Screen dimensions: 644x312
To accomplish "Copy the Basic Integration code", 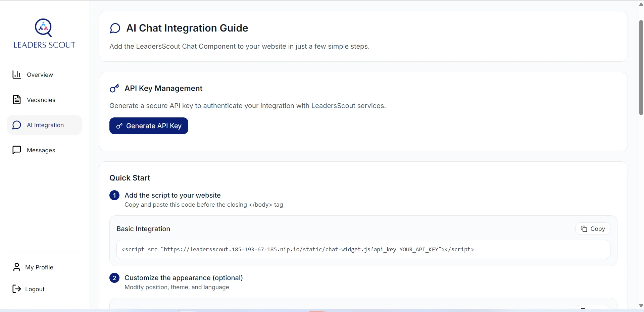I will (x=593, y=229).
